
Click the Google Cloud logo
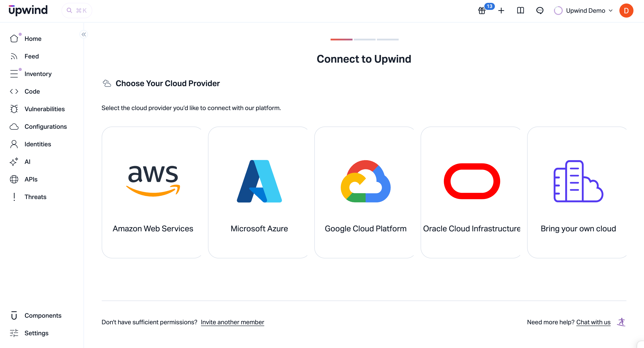pos(365,181)
